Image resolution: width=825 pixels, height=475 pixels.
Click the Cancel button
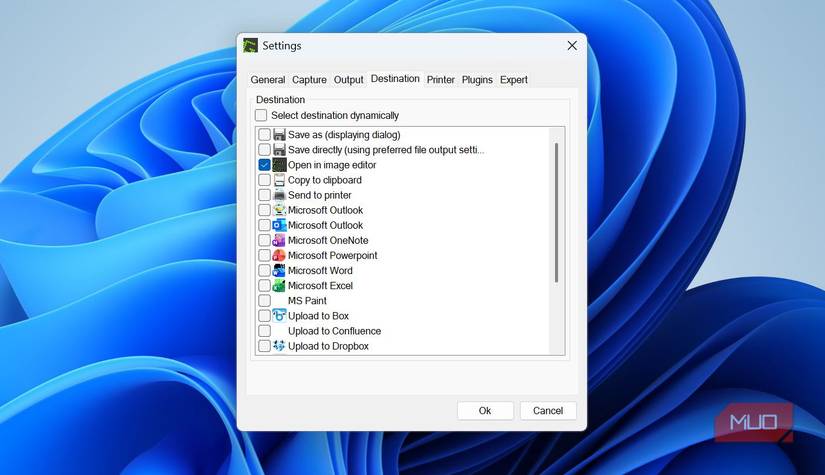[548, 411]
